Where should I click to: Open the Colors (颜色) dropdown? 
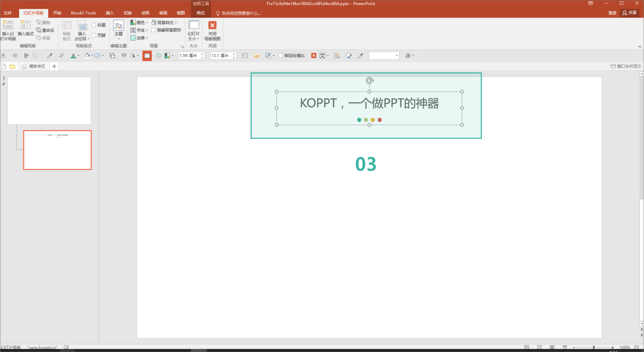139,22
